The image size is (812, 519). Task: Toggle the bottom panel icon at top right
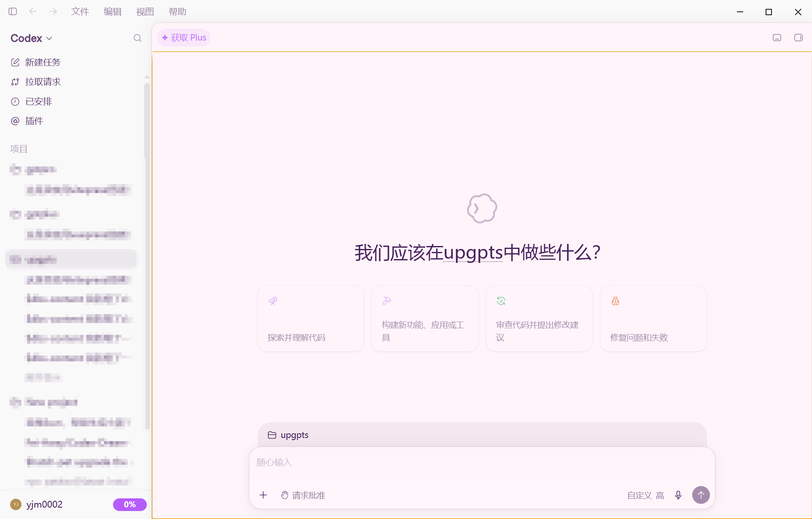[777, 38]
